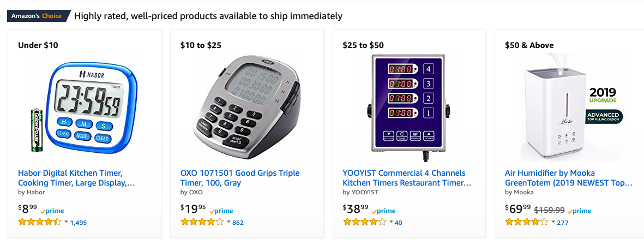Viewport: 644px width, 244px height.
Task: Open the OXO Good Grips Triple Timer link
Action: [240, 178]
